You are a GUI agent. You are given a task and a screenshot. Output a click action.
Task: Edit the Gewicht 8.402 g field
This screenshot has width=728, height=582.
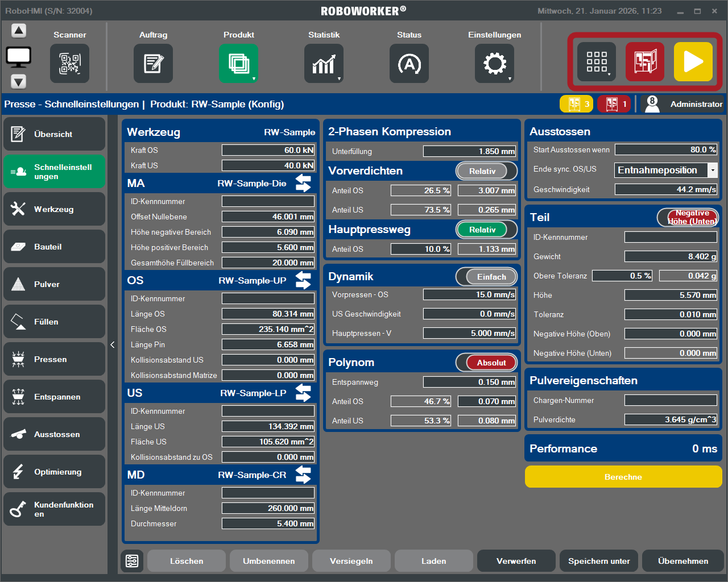click(x=671, y=256)
